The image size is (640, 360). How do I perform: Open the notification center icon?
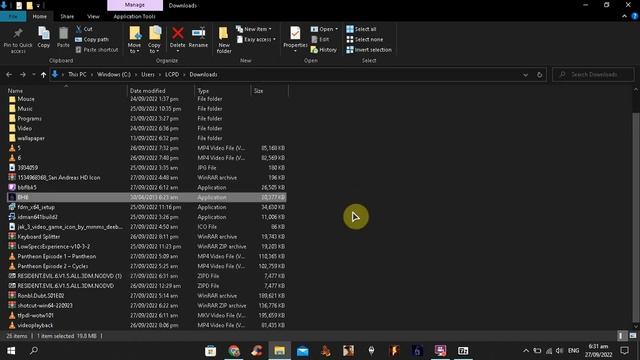[624, 351]
